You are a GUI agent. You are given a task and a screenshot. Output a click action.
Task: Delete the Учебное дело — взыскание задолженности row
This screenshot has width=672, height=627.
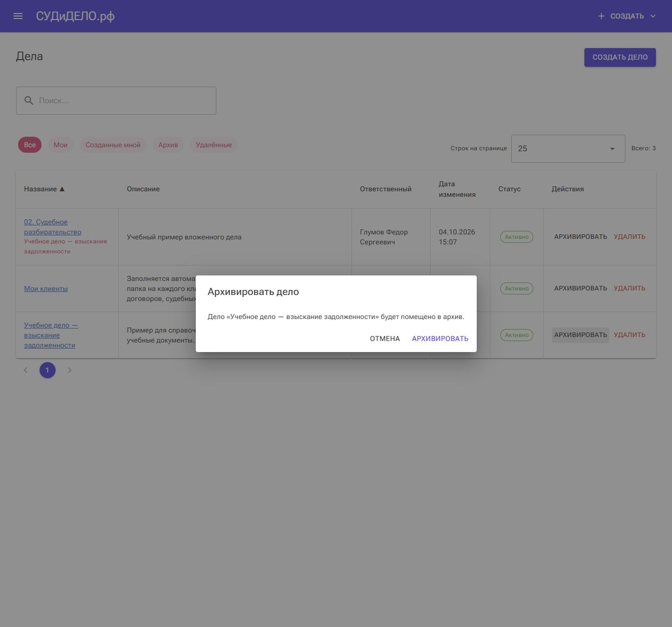pos(629,335)
